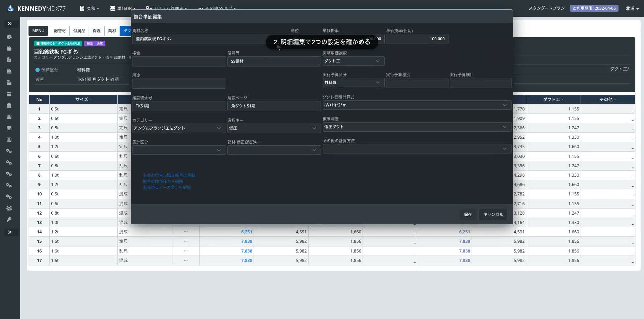This screenshot has width=644, height=319.
Task: Click the ご利用期限 2032-04-06 badge
Action: [594, 8]
